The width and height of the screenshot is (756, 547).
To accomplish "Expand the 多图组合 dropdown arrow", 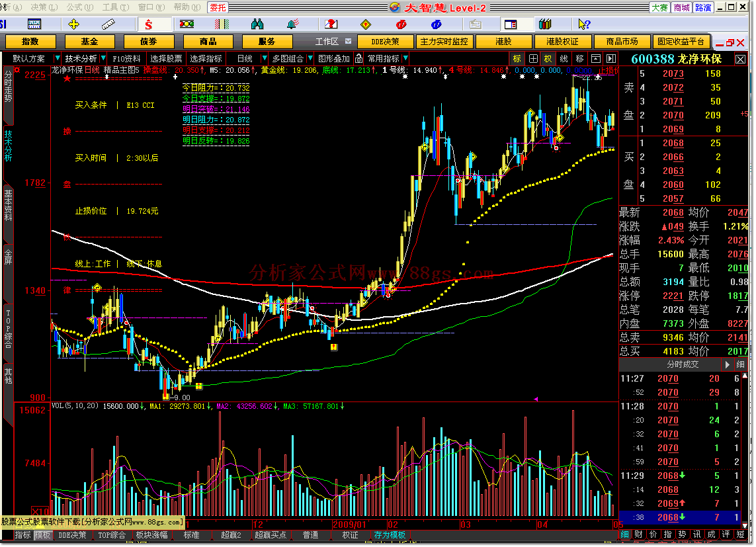I will tap(309, 59).
